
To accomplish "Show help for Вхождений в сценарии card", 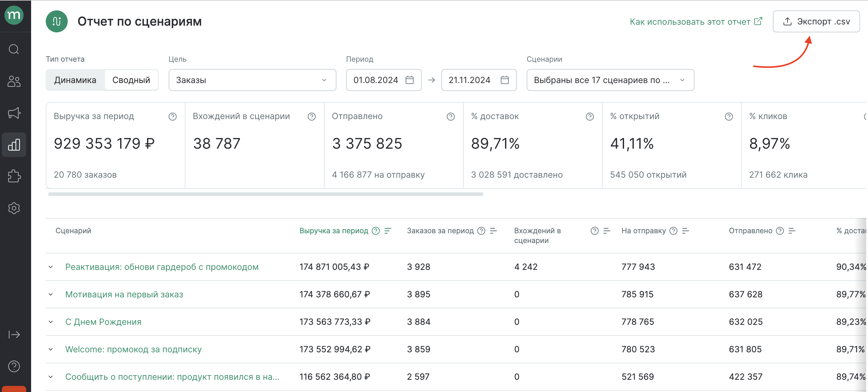I will pos(312,117).
